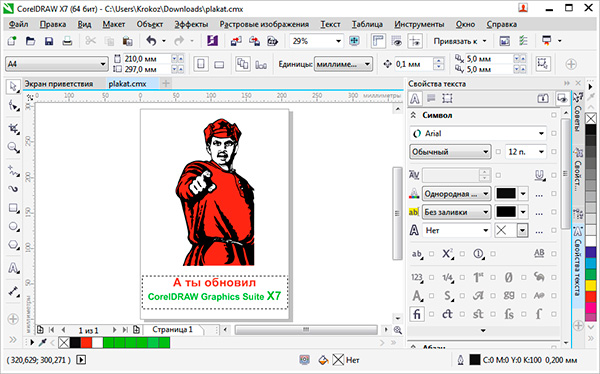Viewport: 600px width, 374px height.
Task: Select the Freehand drawing tool
Action: pos(13,171)
